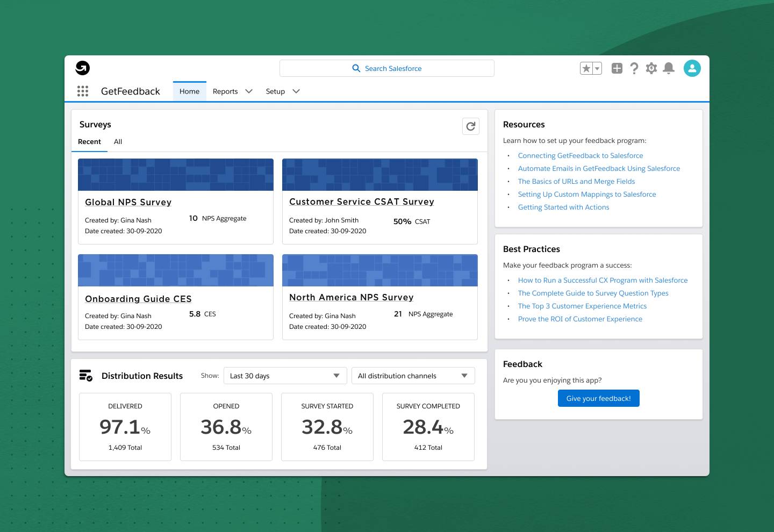Click the Distribution Results icon
The height and width of the screenshot is (532, 774).
click(86, 376)
